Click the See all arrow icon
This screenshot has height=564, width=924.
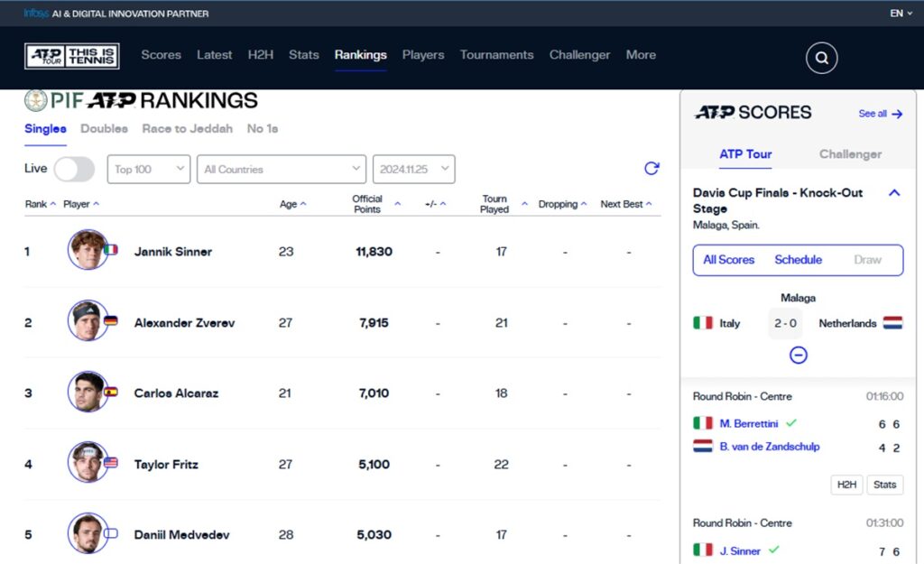coord(897,114)
